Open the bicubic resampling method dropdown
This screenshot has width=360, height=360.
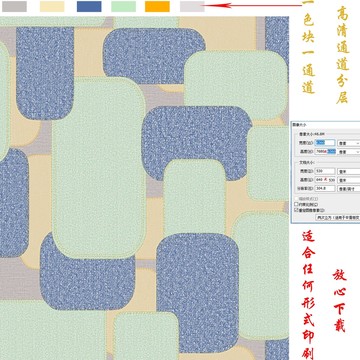click(x=338, y=217)
